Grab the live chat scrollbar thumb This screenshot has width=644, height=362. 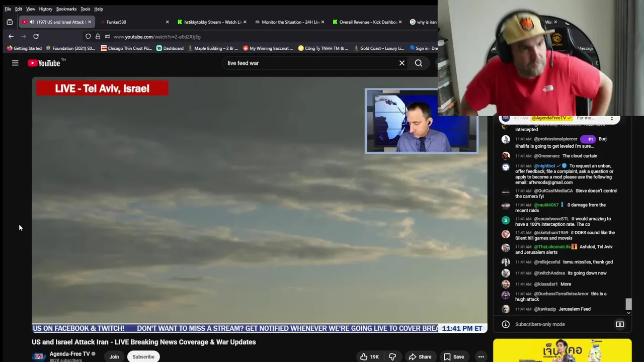coord(628,304)
